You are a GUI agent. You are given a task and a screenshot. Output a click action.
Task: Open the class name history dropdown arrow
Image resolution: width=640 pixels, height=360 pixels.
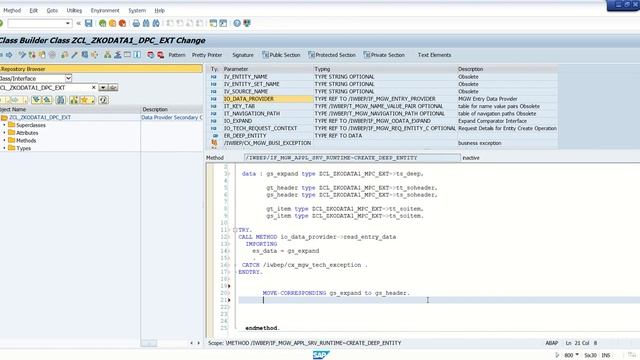(x=103, y=87)
